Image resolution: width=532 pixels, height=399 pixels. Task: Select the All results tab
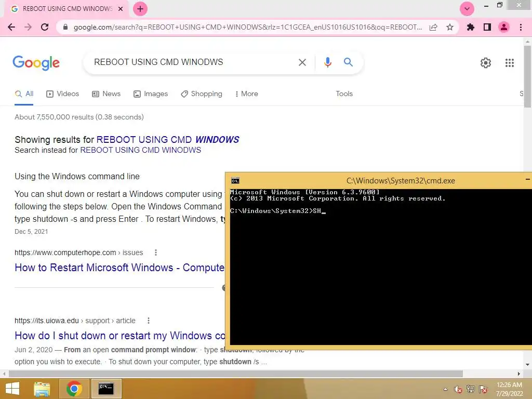(x=24, y=94)
